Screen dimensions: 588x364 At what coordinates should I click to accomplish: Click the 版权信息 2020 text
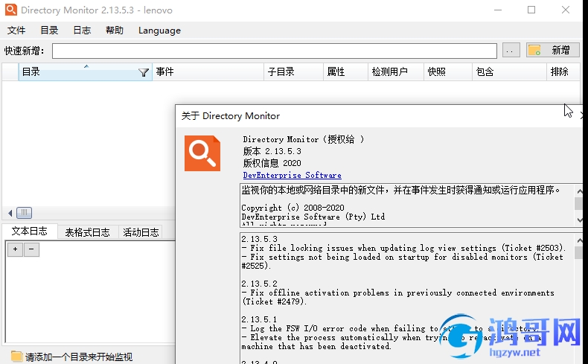click(272, 163)
